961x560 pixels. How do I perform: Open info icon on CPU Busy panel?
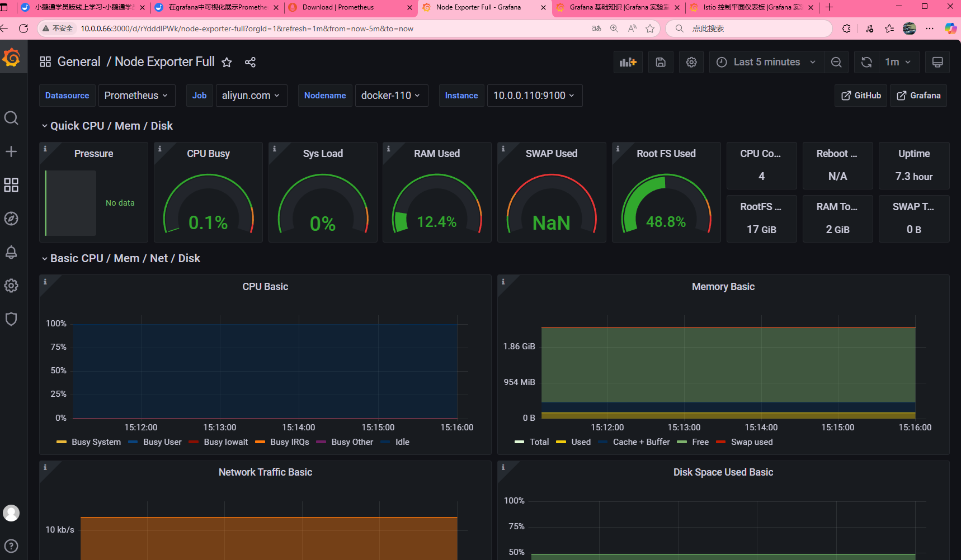pos(160,149)
